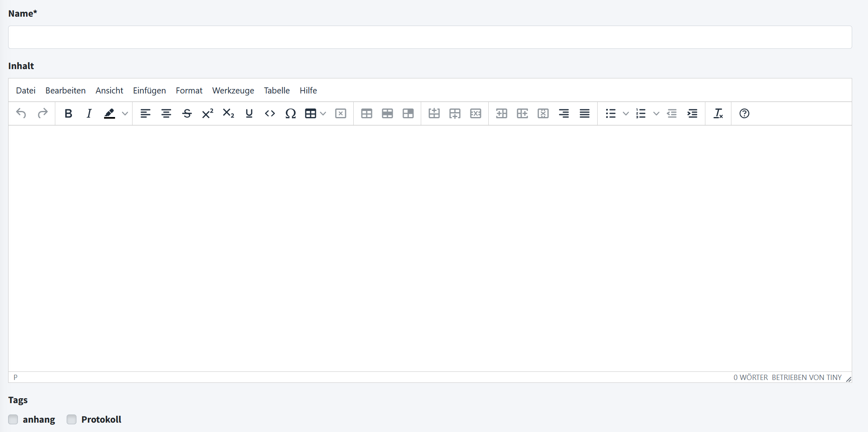Open the editor help question mark icon
Screen dimensions: 868x432
coord(744,113)
